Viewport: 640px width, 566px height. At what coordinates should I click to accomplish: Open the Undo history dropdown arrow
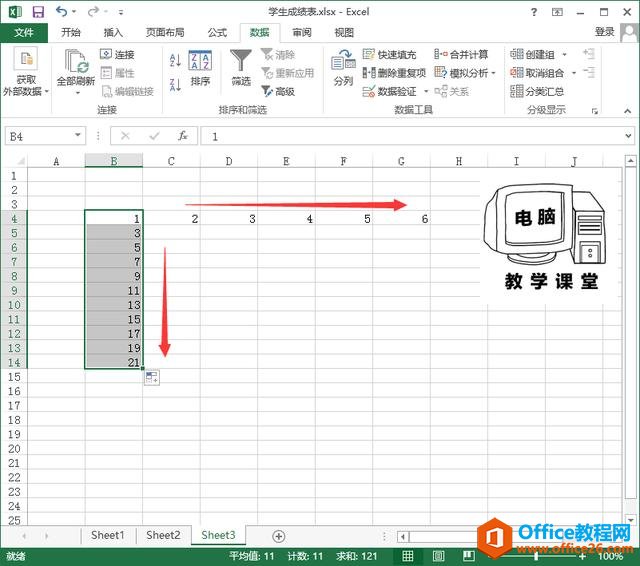[x=74, y=12]
